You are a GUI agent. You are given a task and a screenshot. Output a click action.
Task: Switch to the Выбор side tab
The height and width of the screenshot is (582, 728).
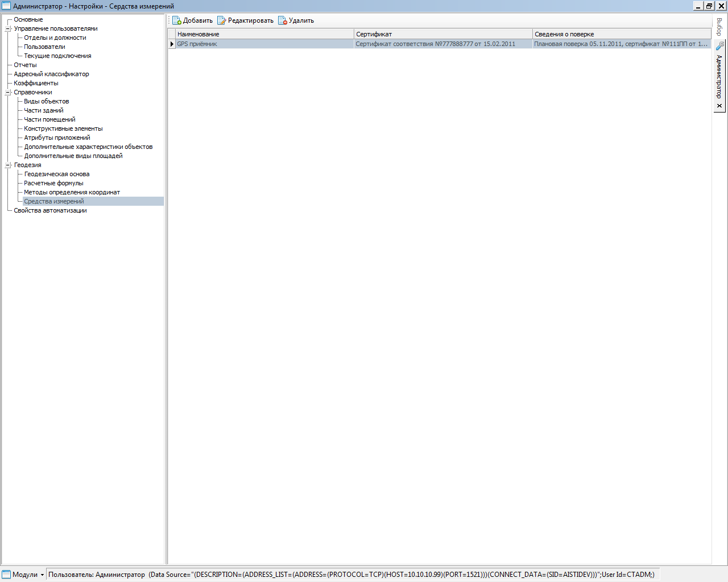tap(719, 27)
